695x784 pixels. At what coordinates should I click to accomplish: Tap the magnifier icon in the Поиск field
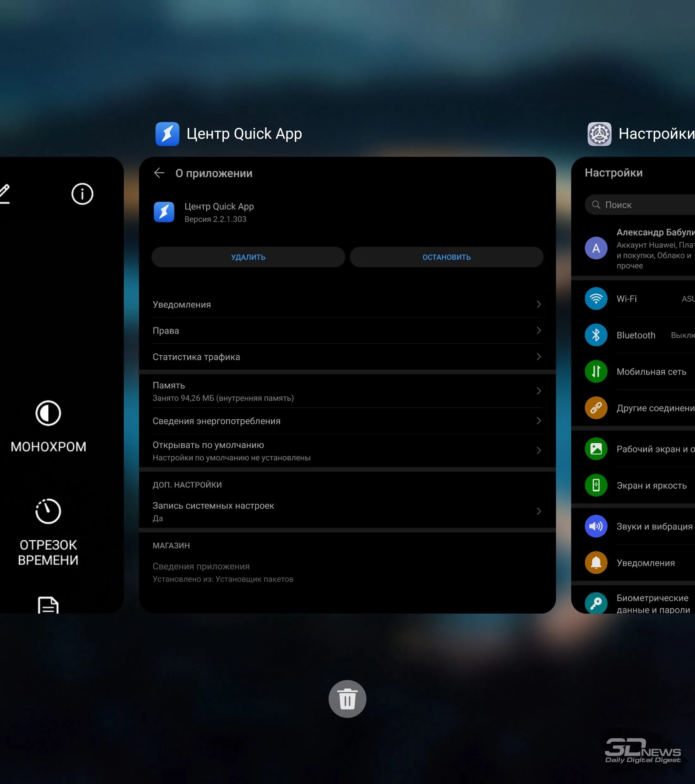pos(596,205)
